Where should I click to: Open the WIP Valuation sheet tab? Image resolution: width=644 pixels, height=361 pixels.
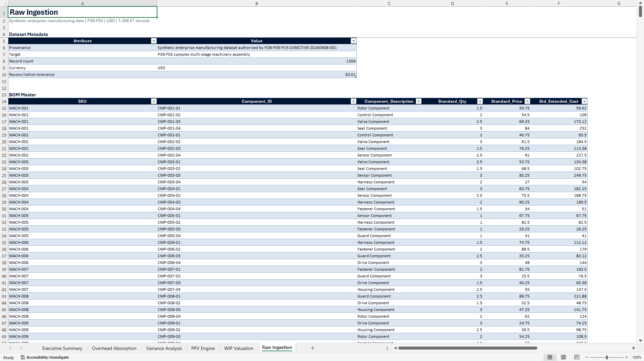point(239,348)
